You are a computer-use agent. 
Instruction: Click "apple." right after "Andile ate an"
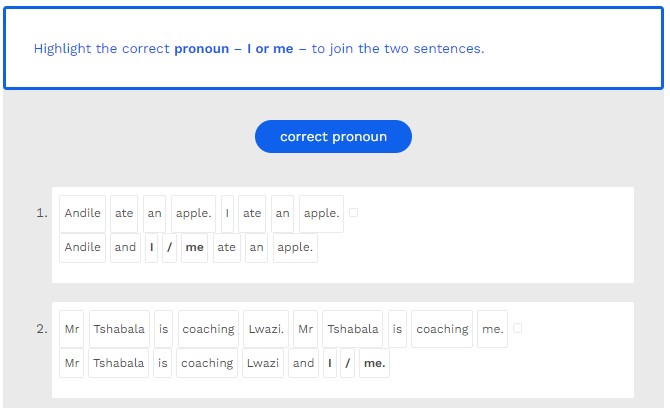click(x=193, y=213)
